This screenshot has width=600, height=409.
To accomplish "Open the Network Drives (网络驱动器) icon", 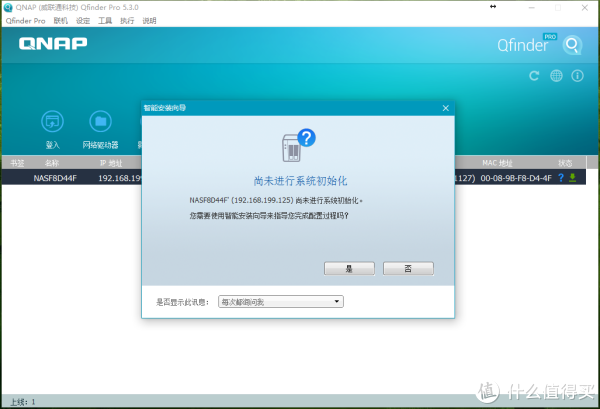I will click(99, 123).
